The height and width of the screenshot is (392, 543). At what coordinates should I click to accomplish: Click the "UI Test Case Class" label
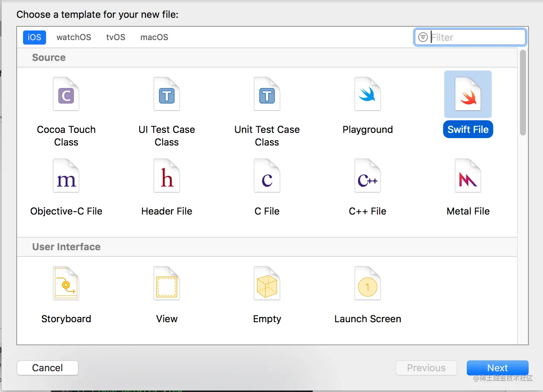pos(167,136)
